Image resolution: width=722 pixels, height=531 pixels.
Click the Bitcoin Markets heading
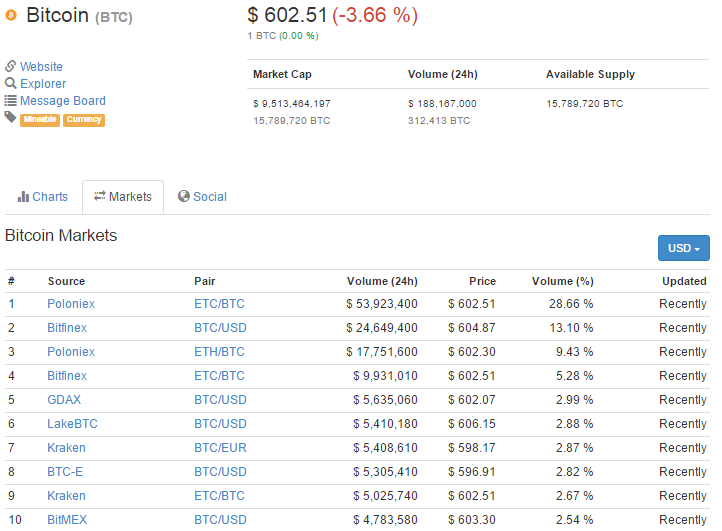(x=61, y=235)
